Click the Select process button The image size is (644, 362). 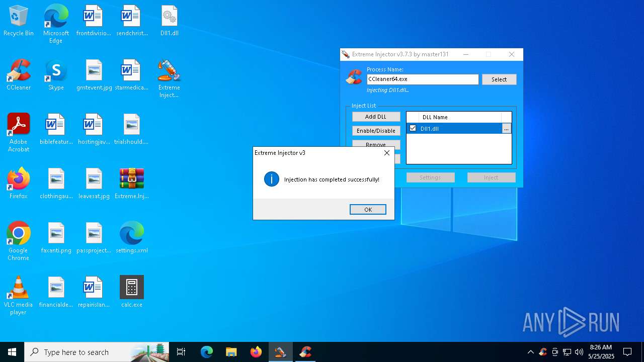[x=499, y=79]
